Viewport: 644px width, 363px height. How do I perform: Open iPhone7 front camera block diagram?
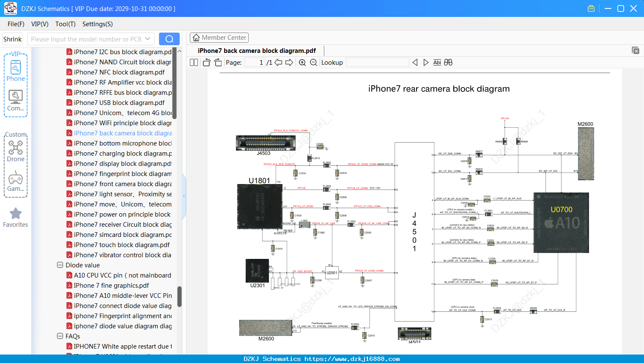[123, 184]
